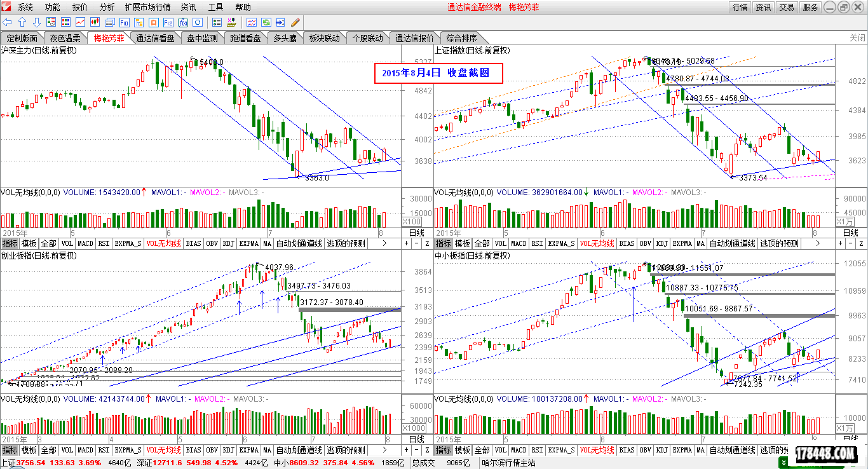Screen dimensions: 868x469
Task: Expand more indicators arrow in 创业板指 panel
Action: point(384,450)
